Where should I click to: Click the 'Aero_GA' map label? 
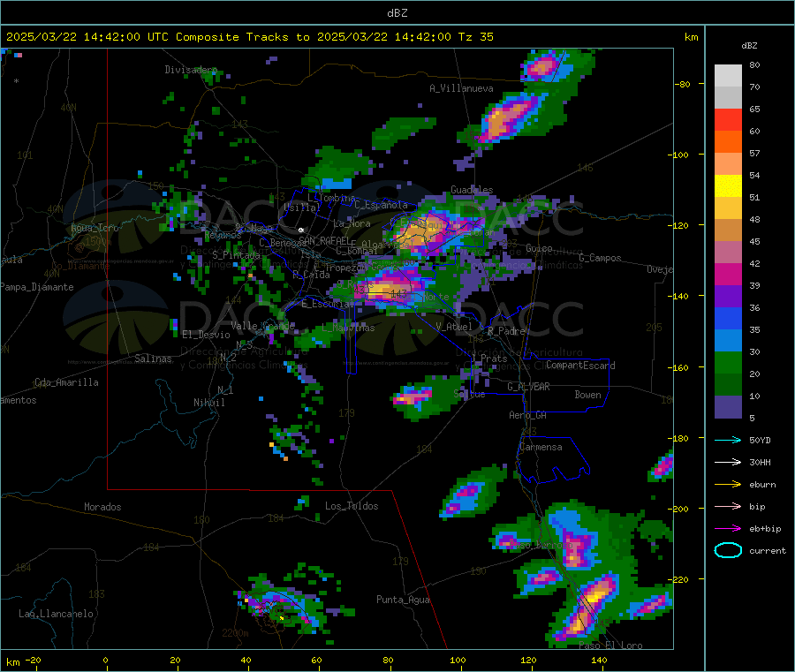click(527, 415)
